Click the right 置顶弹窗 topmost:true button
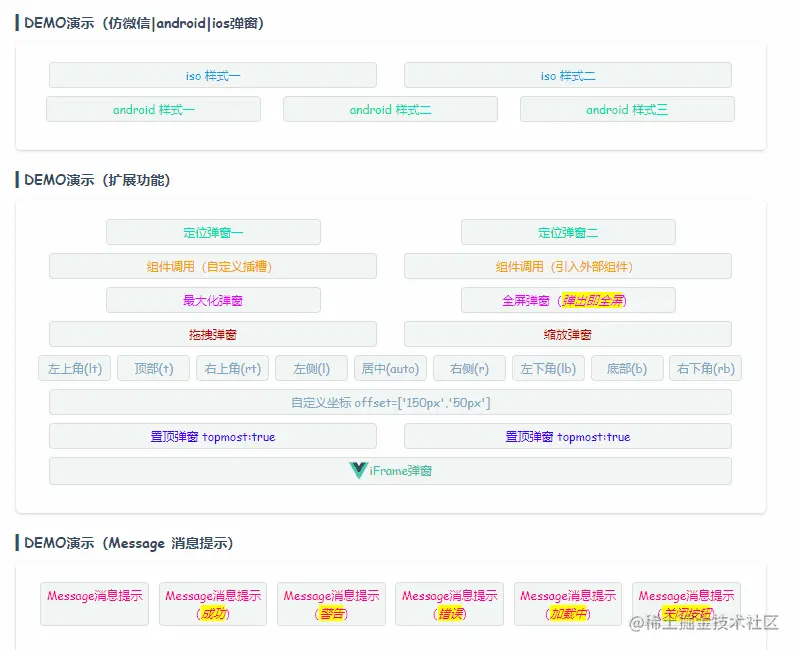 [568, 436]
